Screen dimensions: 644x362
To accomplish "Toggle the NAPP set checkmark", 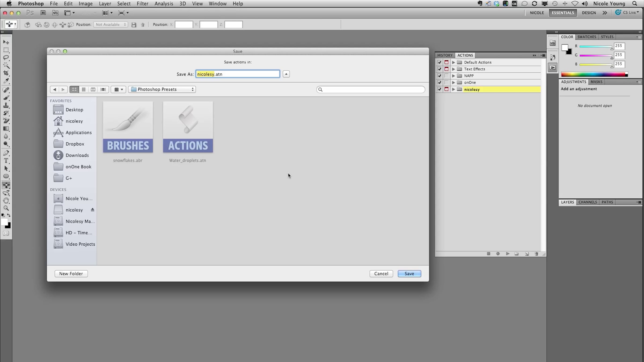I will (439, 76).
